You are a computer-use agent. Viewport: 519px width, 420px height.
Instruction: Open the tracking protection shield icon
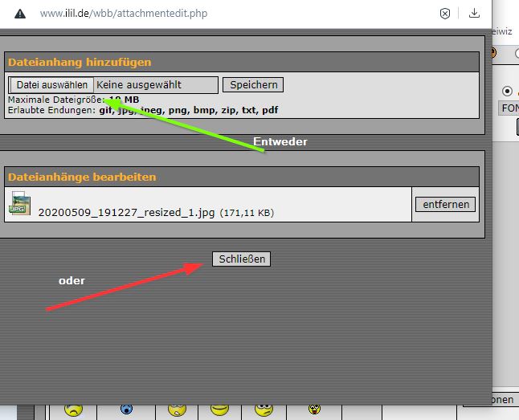445,14
